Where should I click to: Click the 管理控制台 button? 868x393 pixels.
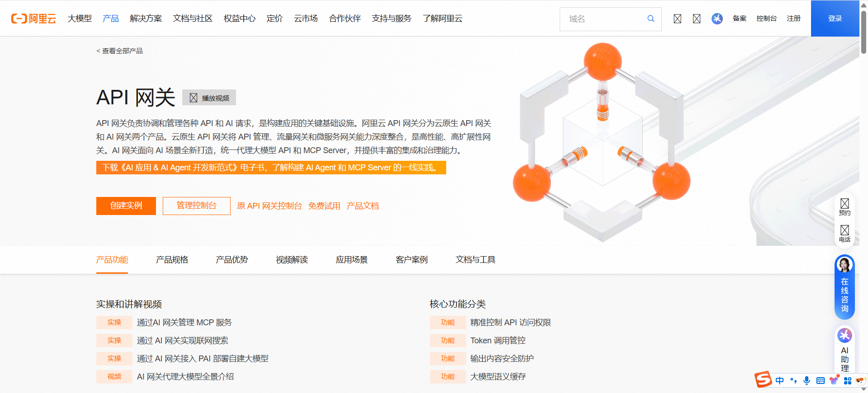click(197, 206)
